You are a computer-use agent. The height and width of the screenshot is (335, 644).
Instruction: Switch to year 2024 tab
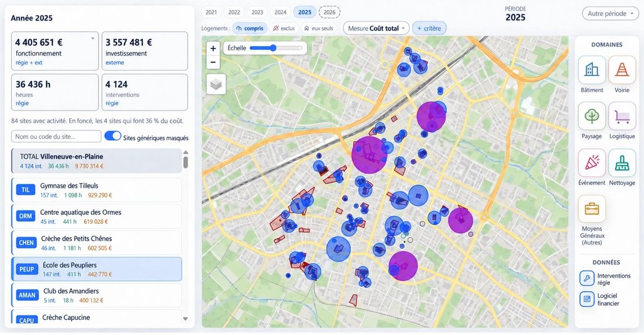point(280,12)
